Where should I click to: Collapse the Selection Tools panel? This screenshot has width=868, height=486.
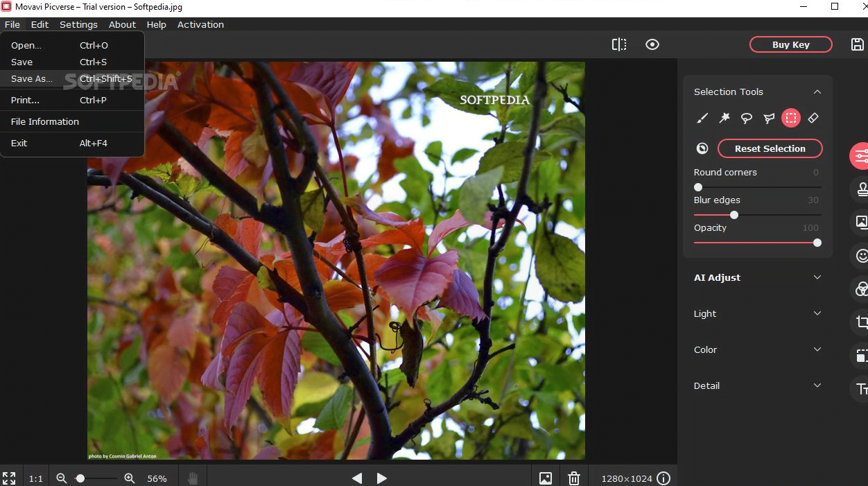pos(817,92)
